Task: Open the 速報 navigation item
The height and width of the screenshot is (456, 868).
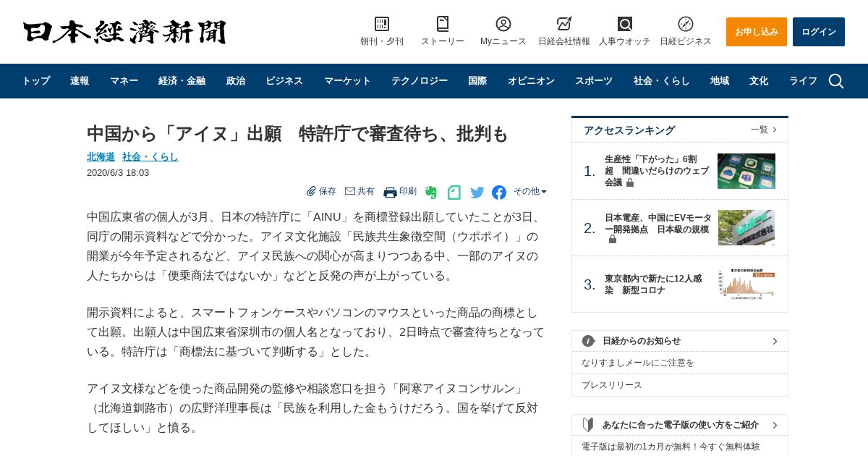Action: click(x=80, y=81)
